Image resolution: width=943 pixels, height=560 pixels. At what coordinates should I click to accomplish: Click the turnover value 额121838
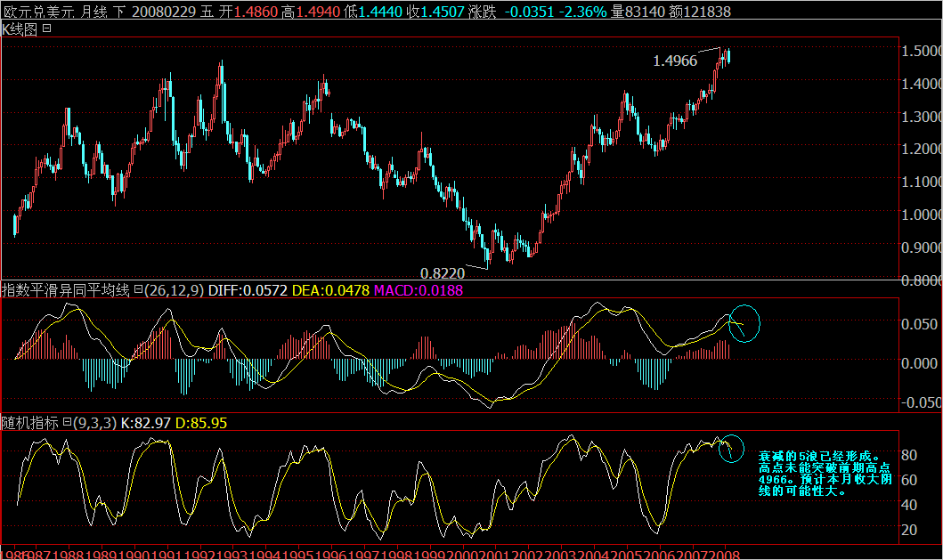[699, 12]
